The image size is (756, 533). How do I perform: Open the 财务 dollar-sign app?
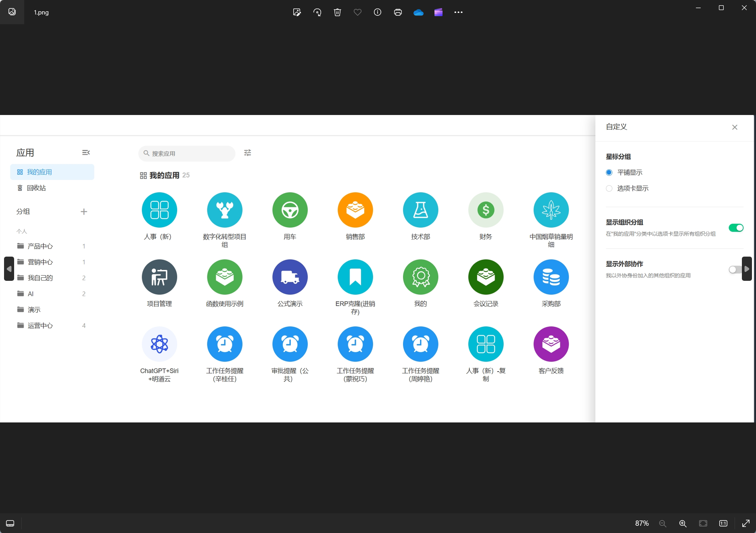486,210
